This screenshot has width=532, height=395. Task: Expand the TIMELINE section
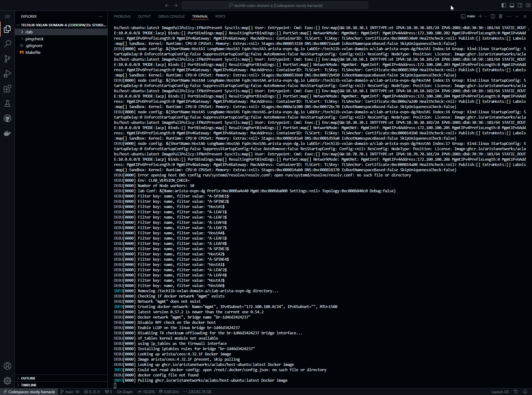[x=61, y=385]
